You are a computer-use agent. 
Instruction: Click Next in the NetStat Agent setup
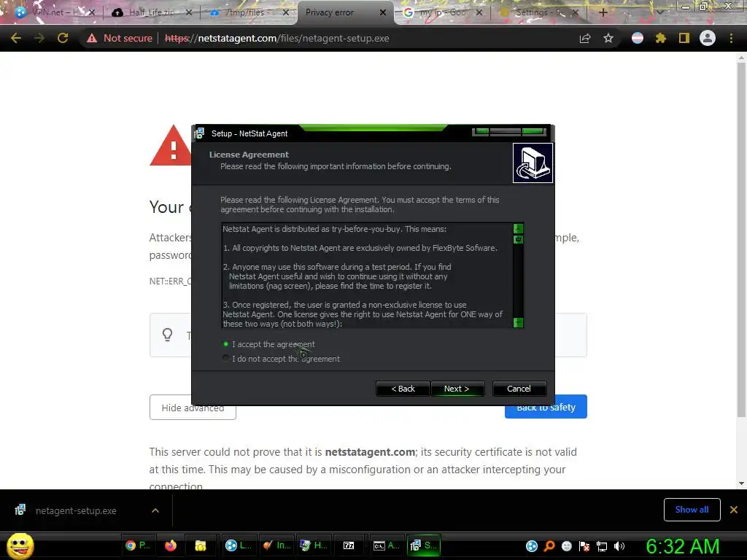tap(457, 389)
